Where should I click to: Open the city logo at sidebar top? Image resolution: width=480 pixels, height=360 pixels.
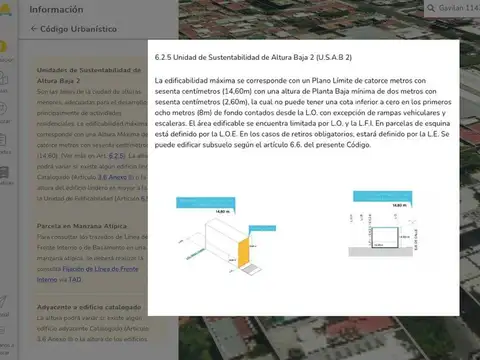coord(5,9)
